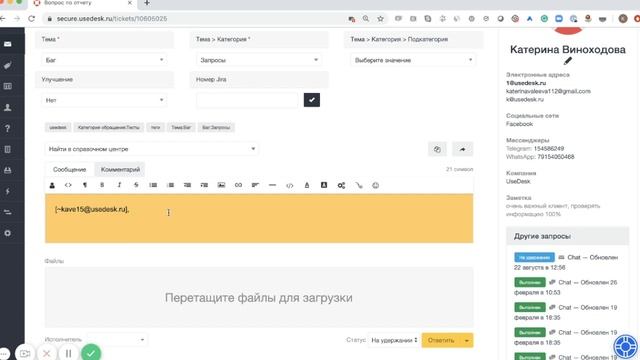Screen dimensions: 640x360
Task: Click the browser address bar
Action: coord(196,19)
